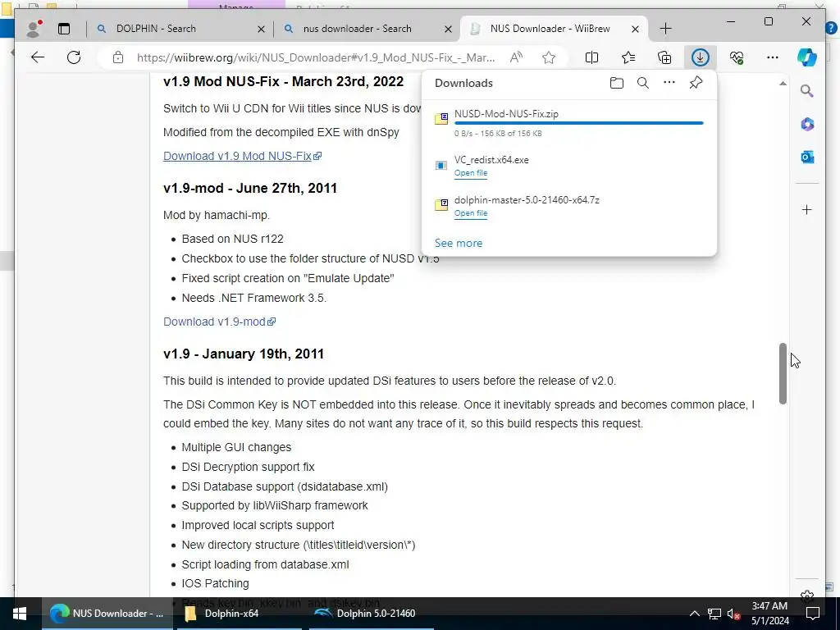This screenshot has height=630, width=840.
Task: Open network tray icon
Action: [x=714, y=614]
